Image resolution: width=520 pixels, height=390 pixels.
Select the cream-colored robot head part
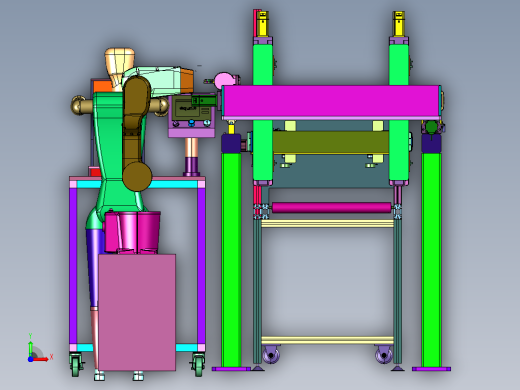coord(119,70)
